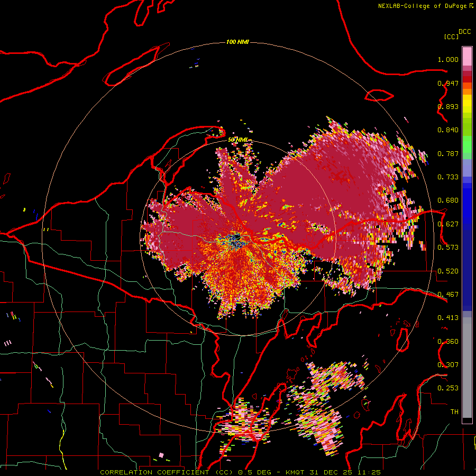
Task: Click the DCC label above the color scale
Action: [464, 32]
